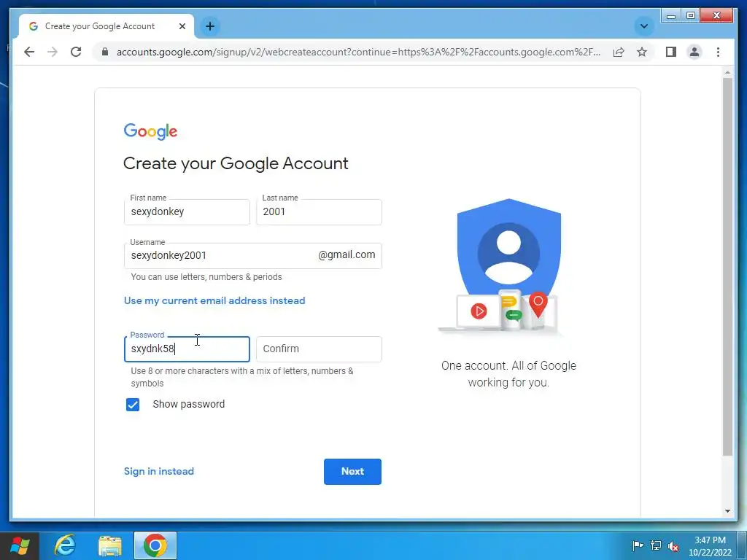Click 'You can use letters, numbers & periods' hint
This screenshot has width=747, height=560.
click(206, 276)
